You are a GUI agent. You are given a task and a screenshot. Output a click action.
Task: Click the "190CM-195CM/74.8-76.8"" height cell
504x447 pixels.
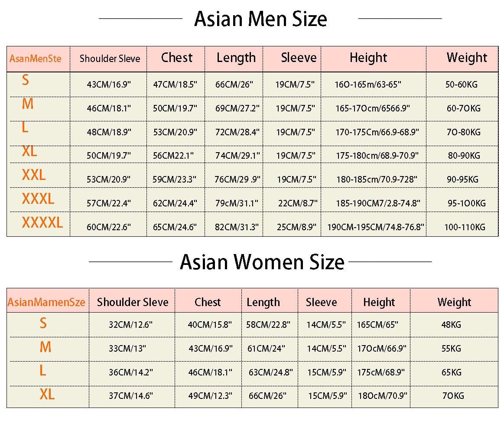point(375,227)
